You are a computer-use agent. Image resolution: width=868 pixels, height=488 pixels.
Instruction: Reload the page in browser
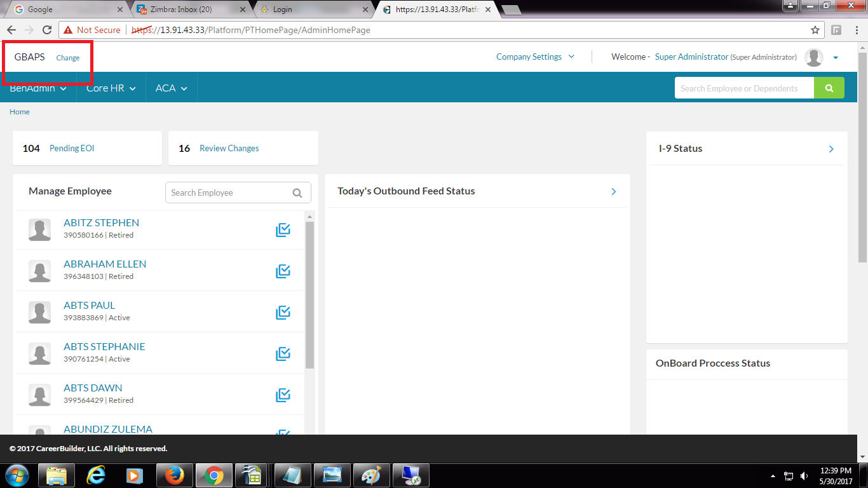point(46,30)
